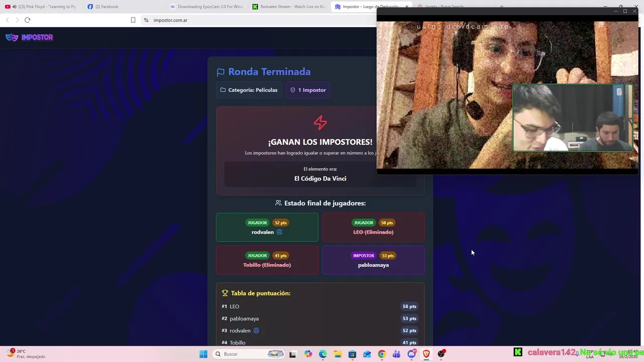Click the folder icon in Categoría badge
644x362 pixels.
[x=223, y=90]
